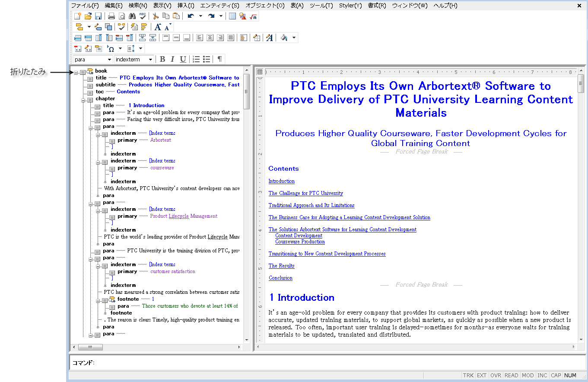Viewport: 588px width, 382px height.
Task: Open Find with the binoculars icon
Action: [x=132, y=16]
